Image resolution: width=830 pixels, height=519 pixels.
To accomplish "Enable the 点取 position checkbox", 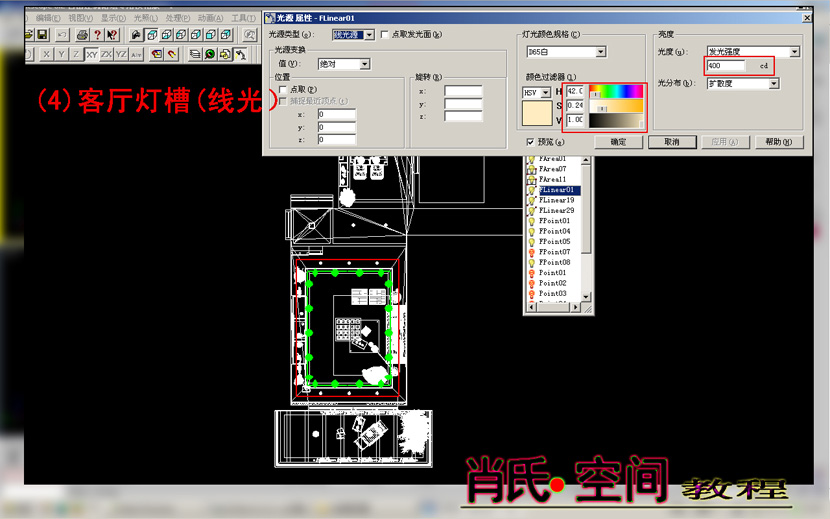I will [283, 90].
